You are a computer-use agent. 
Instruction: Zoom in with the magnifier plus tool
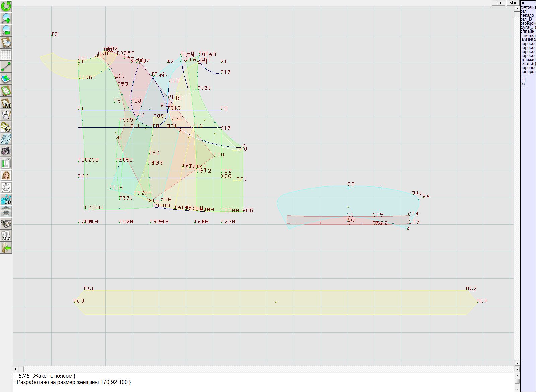6,18
